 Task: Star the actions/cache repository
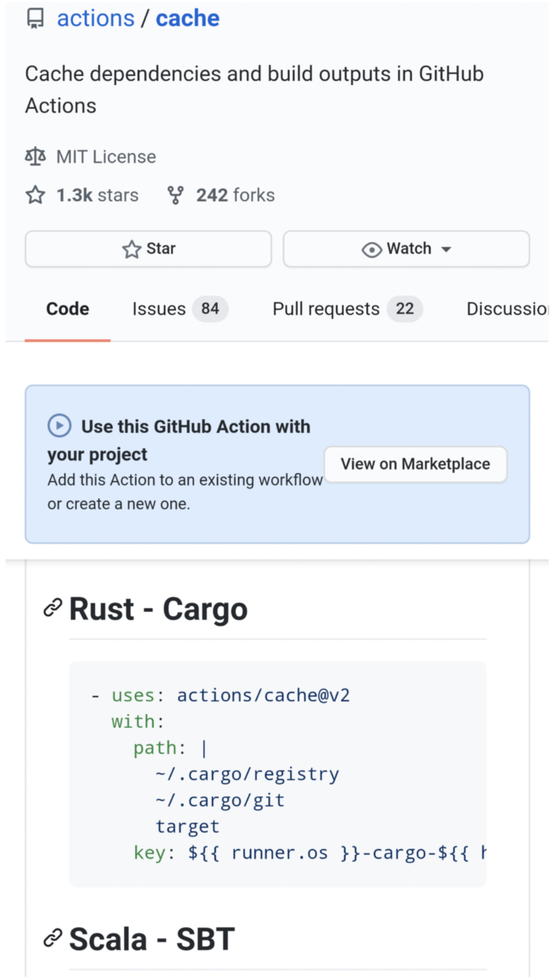148,249
